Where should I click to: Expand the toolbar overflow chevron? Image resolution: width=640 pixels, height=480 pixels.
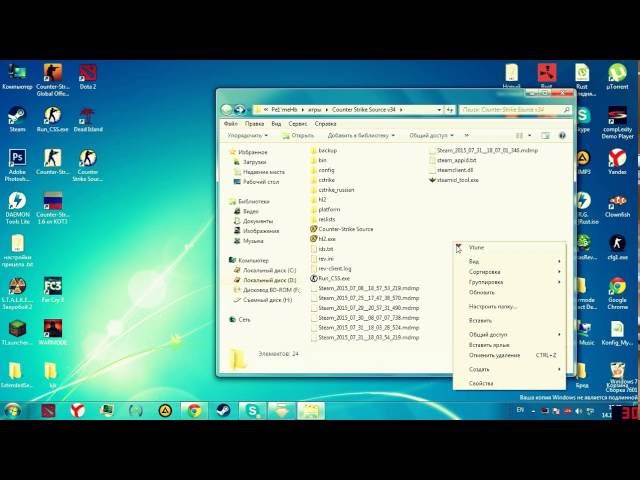(x=467, y=135)
